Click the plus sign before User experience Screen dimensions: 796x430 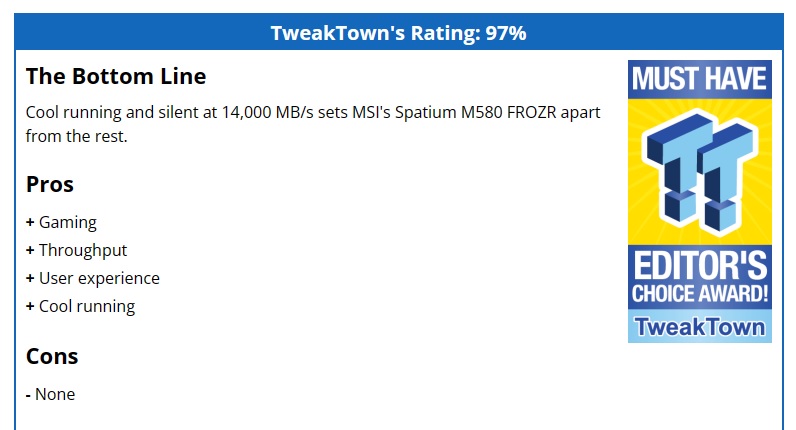coord(30,278)
